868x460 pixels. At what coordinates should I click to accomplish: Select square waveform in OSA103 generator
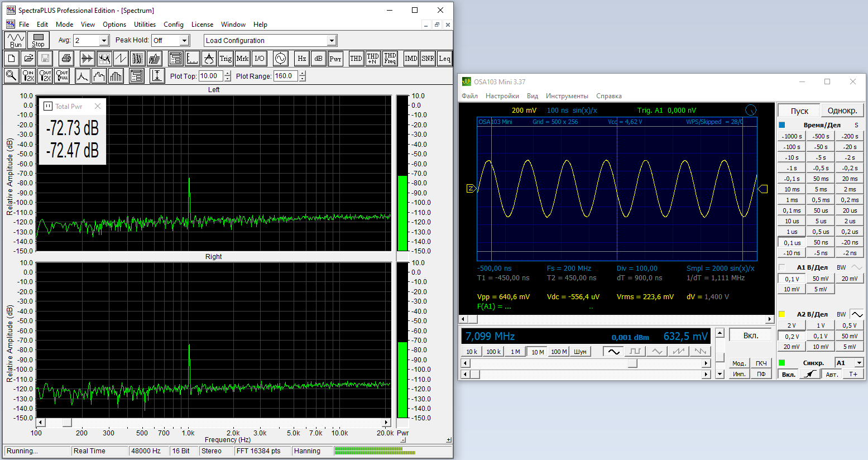click(635, 352)
